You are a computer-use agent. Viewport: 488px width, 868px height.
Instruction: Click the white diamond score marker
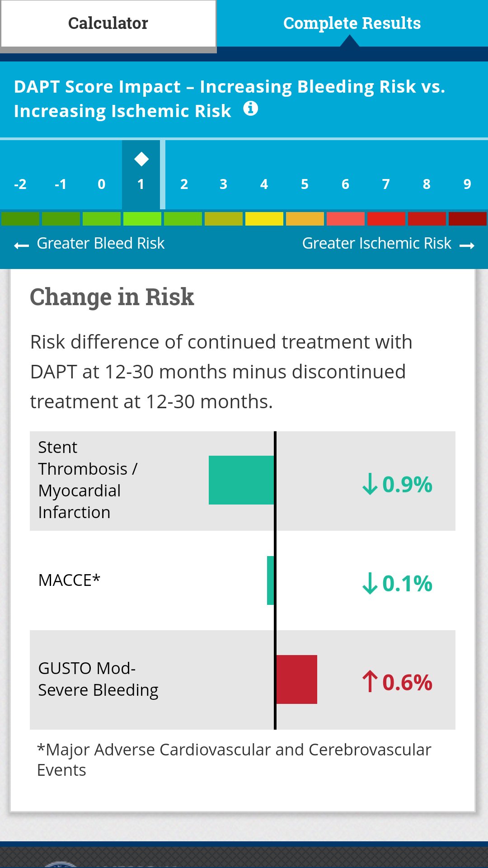pos(141,159)
